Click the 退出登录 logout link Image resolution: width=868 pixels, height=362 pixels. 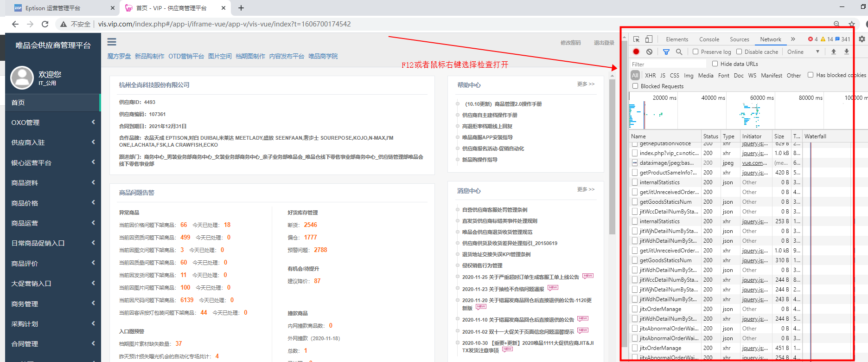pos(604,43)
